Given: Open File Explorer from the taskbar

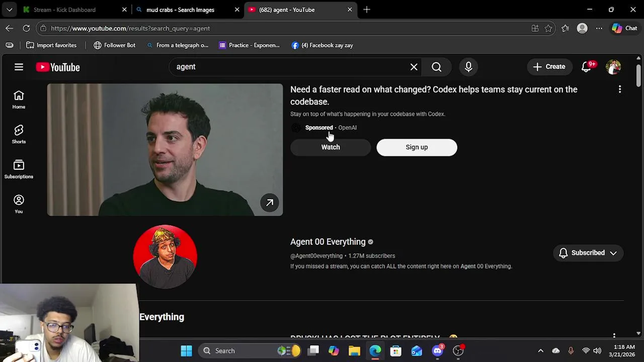Looking at the screenshot, I should 354,350.
